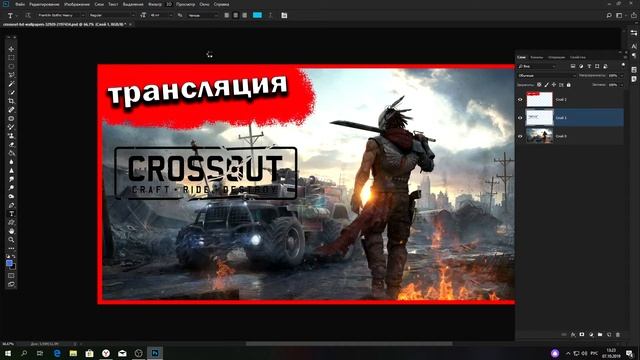This screenshot has width=640, height=360.
Task: Toggle layer filtering switch on or off
Action: tap(623, 65)
